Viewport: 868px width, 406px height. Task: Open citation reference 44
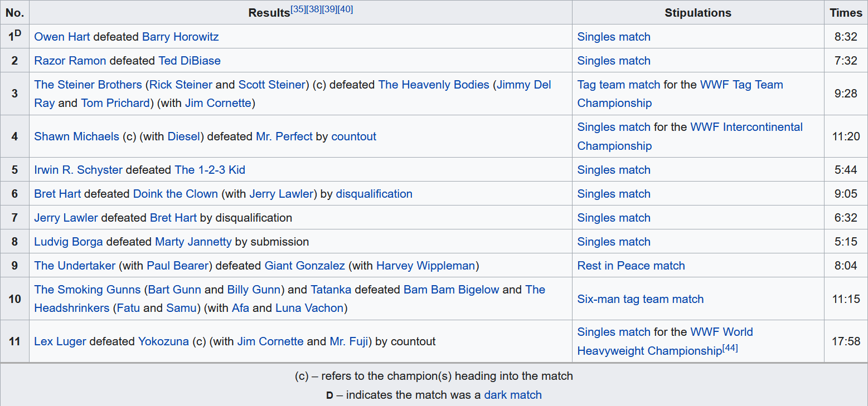click(730, 348)
